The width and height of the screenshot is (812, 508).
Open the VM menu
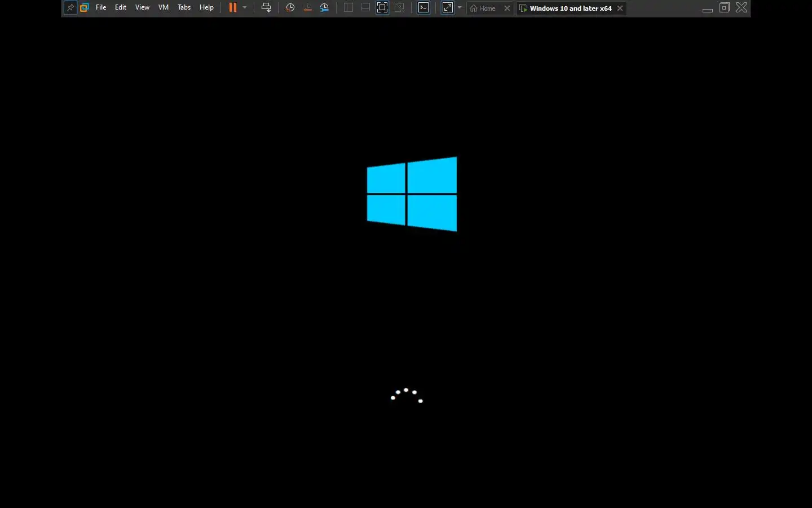coord(164,7)
